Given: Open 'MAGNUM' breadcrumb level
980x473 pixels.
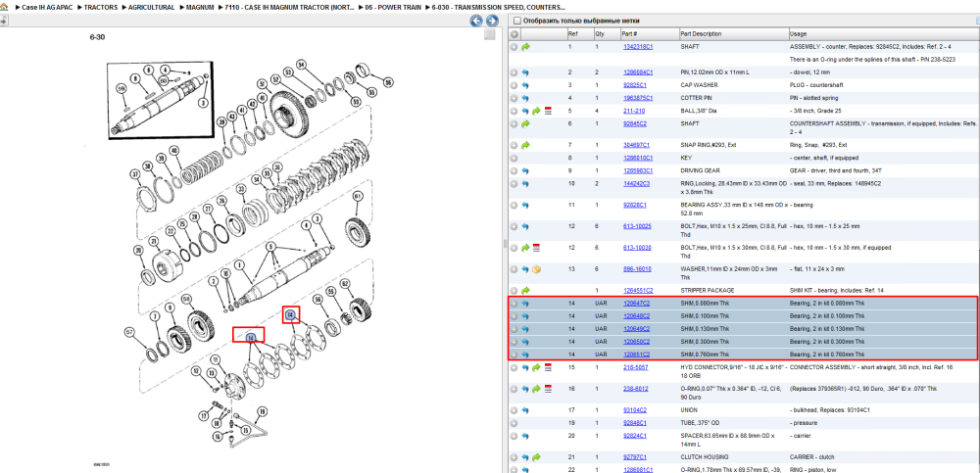Looking at the screenshot, I should [x=201, y=8].
